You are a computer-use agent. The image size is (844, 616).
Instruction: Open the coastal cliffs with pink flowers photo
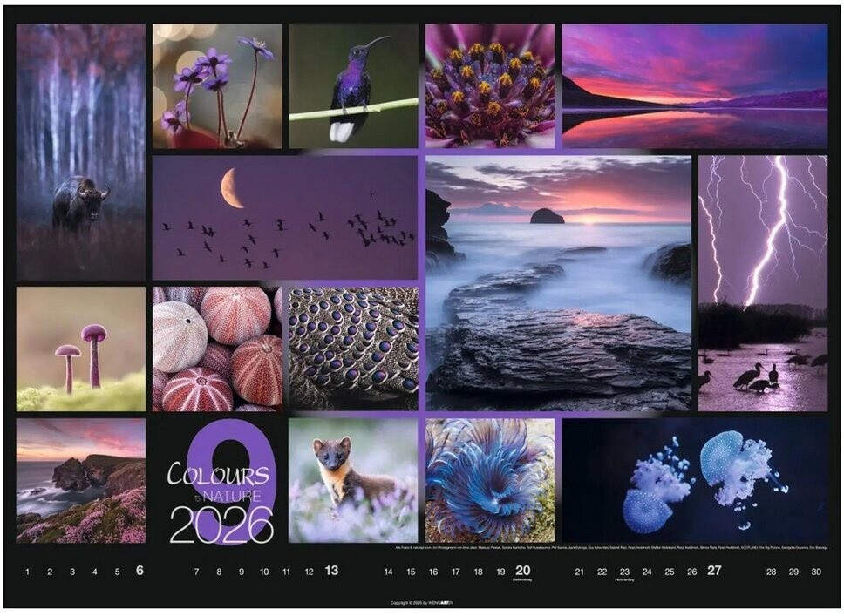pos(80,480)
